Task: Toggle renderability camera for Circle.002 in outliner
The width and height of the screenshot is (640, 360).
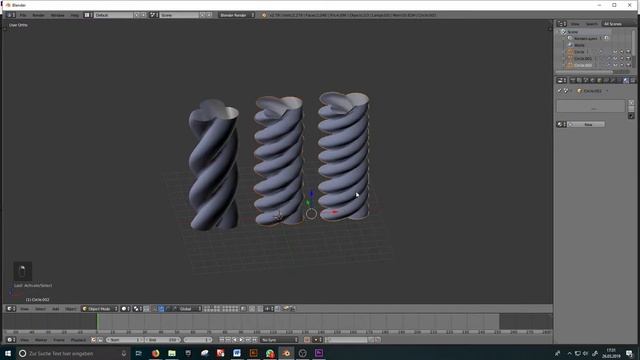Action: [x=628, y=65]
